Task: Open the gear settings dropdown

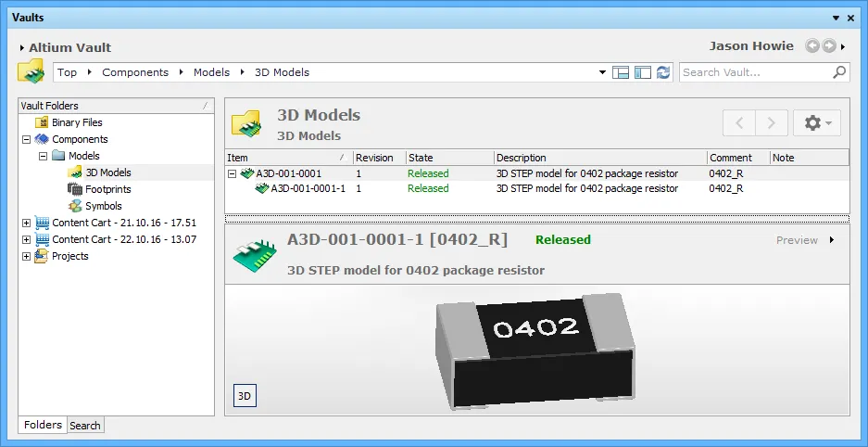Action: [x=817, y=123]
